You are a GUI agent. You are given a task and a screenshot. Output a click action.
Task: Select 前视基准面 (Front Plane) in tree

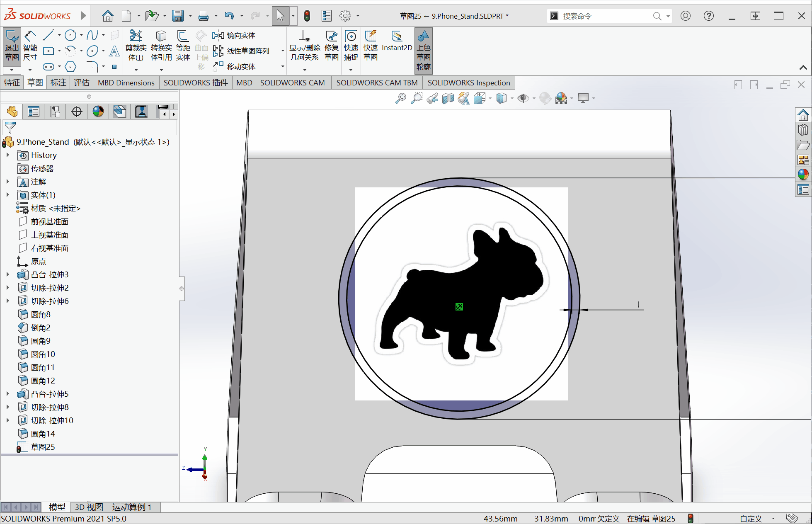[x=49, y=221]
